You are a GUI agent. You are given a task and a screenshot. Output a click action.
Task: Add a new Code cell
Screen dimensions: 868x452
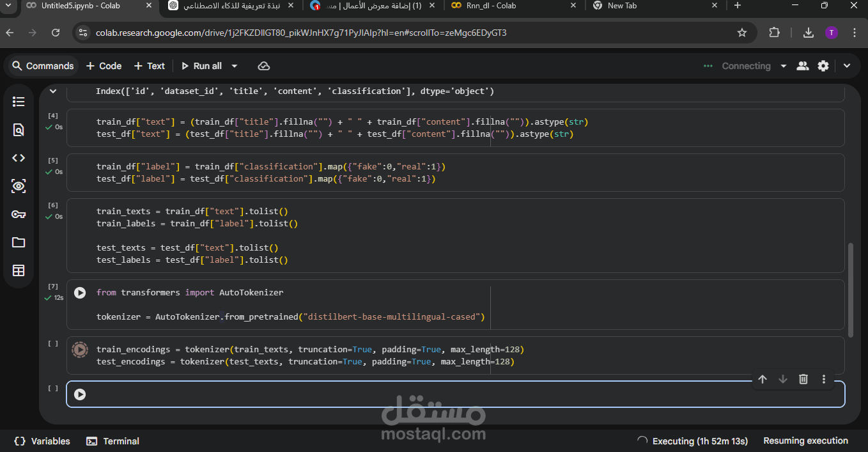click(104, 66)
